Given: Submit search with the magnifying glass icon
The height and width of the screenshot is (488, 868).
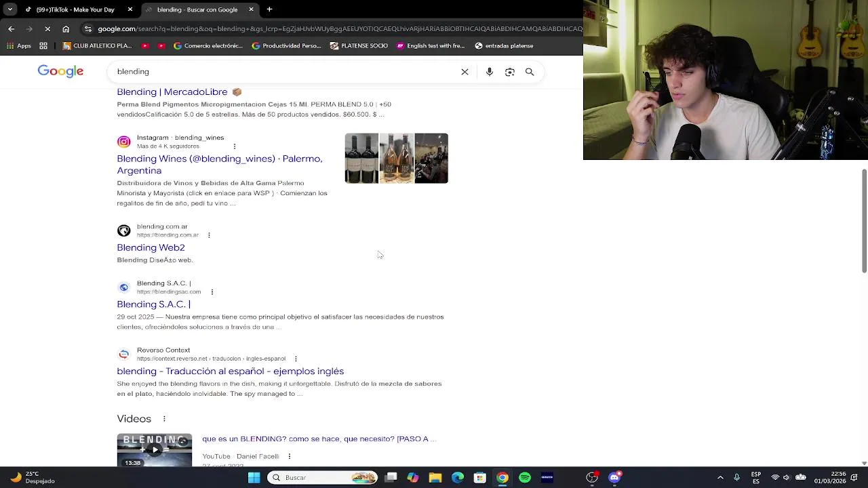Looking at the screenshot, I should (530, 72).
